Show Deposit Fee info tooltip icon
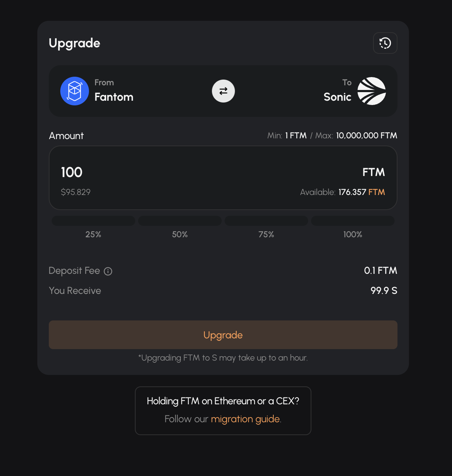 click(x=108, y=271)
